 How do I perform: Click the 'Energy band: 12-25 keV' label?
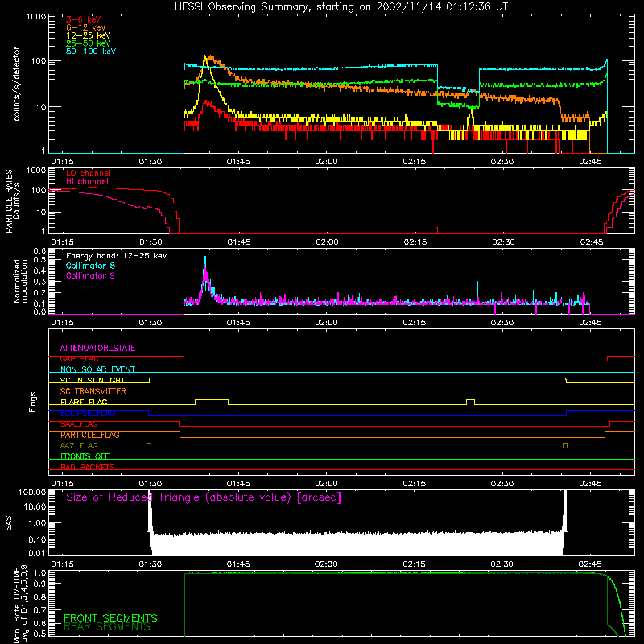point(117,256)
